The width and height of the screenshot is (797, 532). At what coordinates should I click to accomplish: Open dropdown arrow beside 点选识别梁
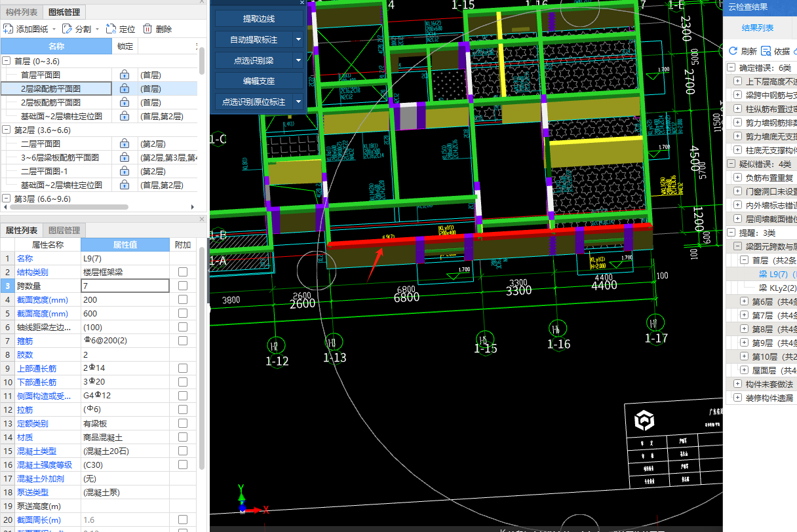pyautogui.click(x=298, y=60)
